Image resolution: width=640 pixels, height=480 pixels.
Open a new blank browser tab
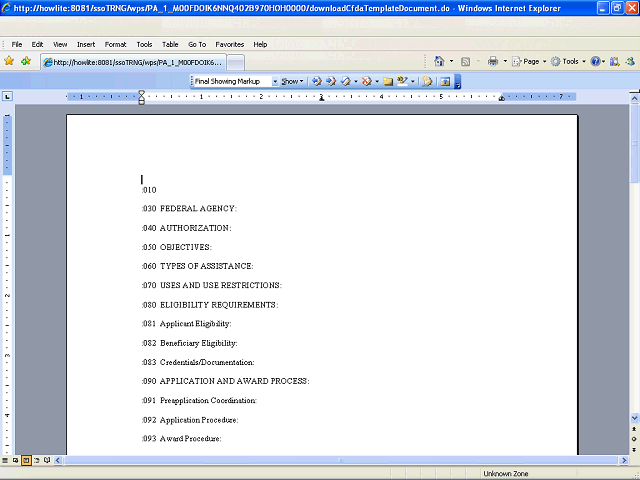tap(236, 63)
